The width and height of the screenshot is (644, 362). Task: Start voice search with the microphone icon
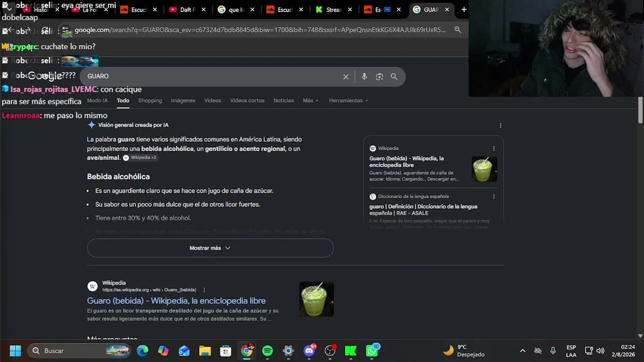coord(364,76)
